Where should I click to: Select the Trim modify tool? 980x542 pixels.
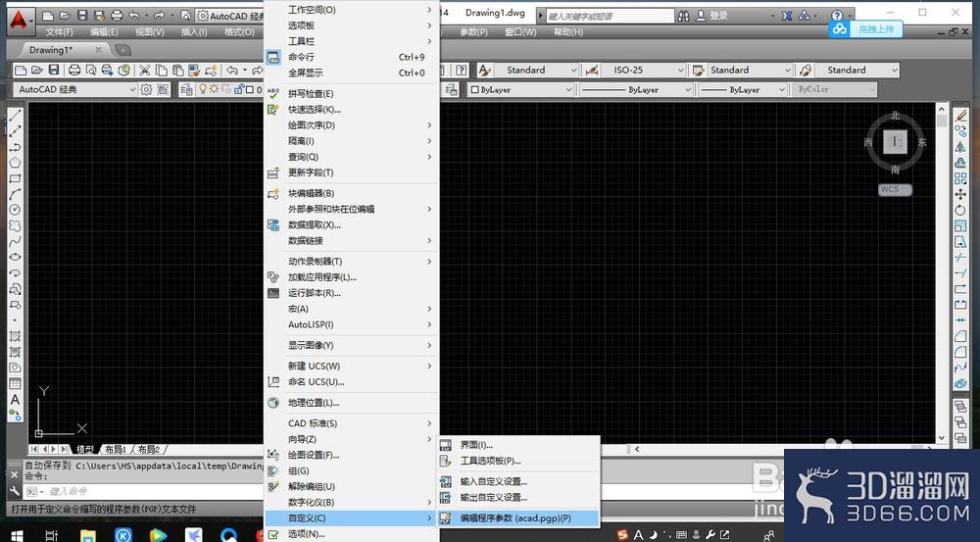pos(960,257)
